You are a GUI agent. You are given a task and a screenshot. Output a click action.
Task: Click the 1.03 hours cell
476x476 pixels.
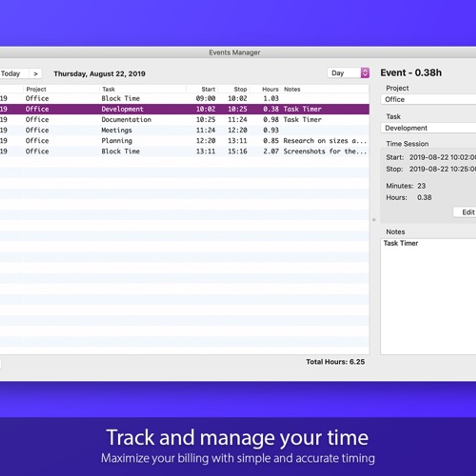pos(271,98)
